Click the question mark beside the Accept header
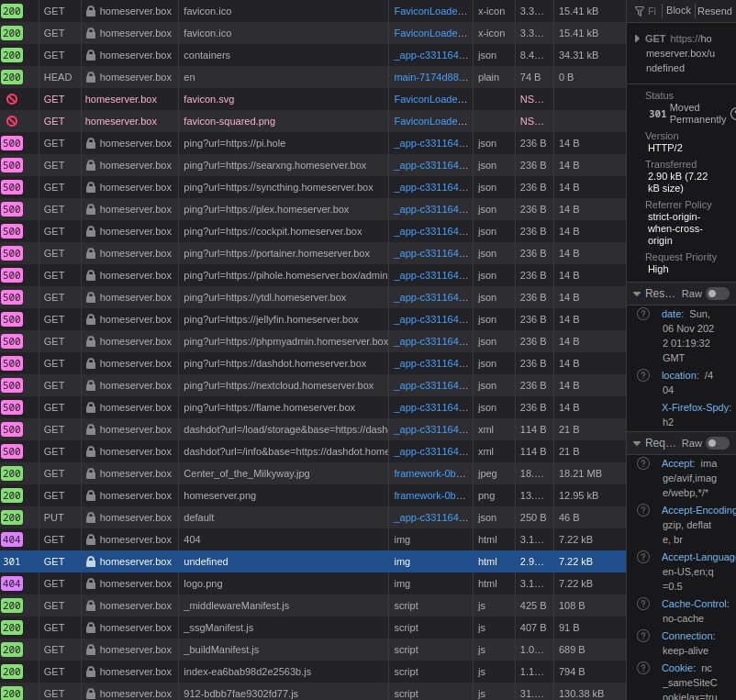The image size is (736, 700). [643, 463]
